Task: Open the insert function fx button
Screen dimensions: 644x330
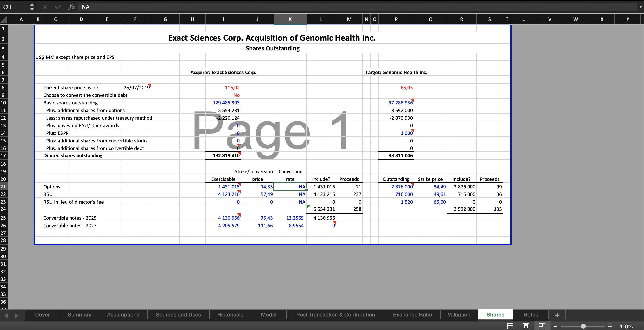Action: 72,7
